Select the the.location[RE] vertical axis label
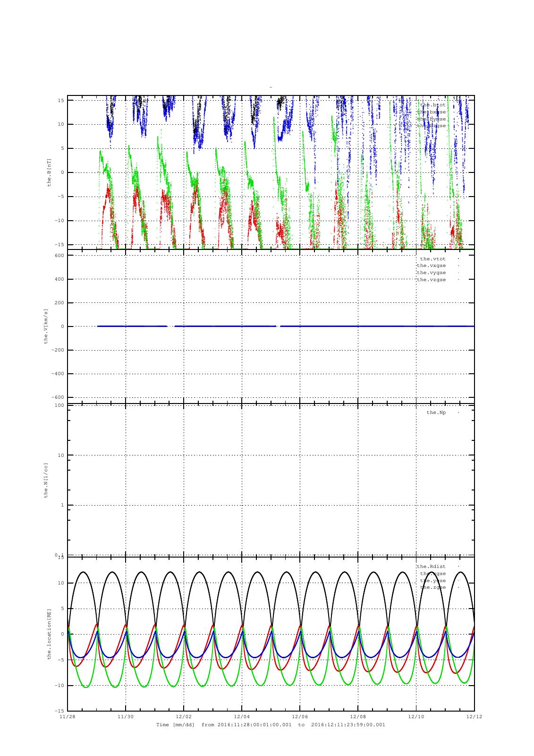 pos(49,634)
